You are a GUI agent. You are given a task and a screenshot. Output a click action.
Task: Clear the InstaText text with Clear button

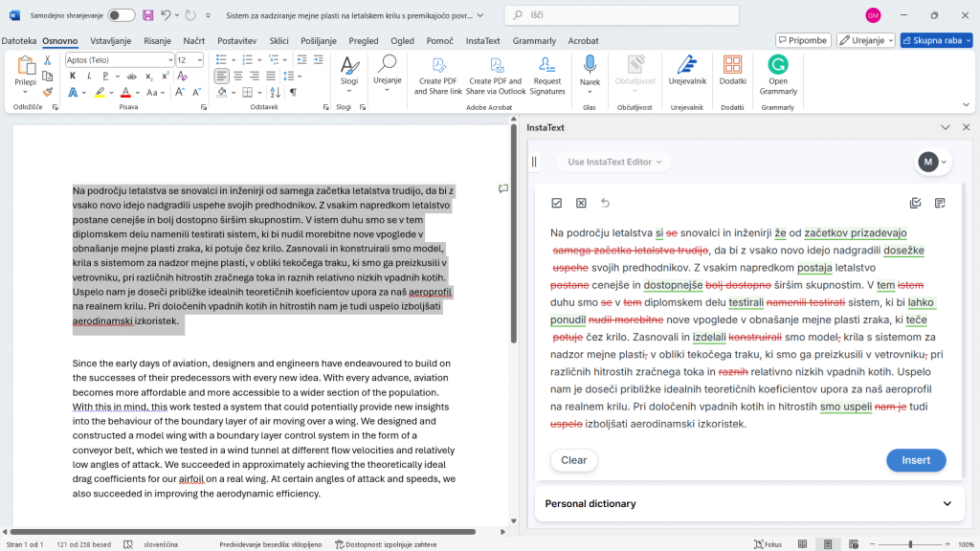click(573, 460)
